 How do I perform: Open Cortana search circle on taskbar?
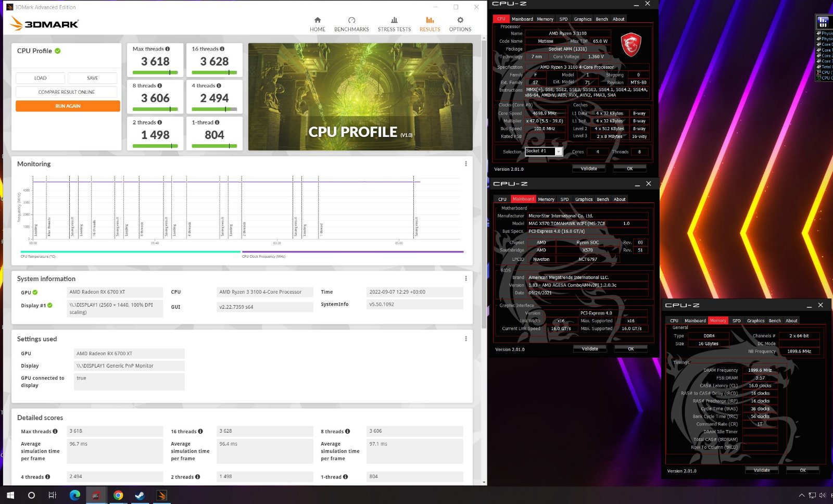pyautogui.click(x=31, y=495)
